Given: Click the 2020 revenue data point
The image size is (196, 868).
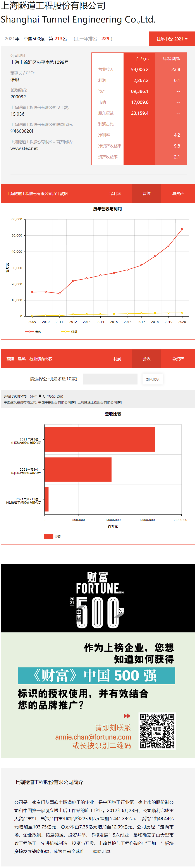Looking at the screenshot, I should (x=182, y=230).
